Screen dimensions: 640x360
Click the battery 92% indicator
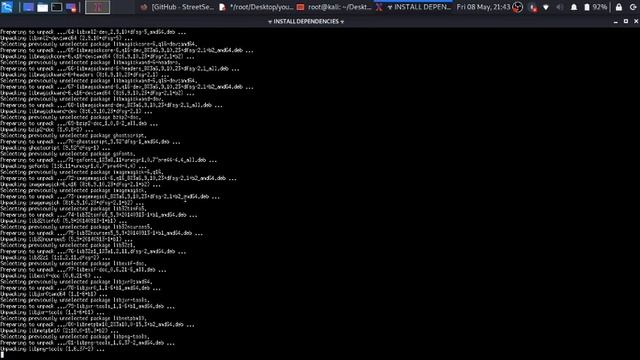click(x=596, y=7)
